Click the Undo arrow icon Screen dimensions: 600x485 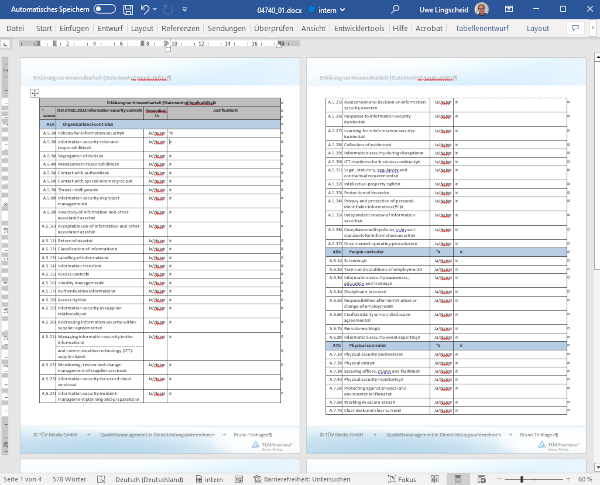(x=144, y=9)
